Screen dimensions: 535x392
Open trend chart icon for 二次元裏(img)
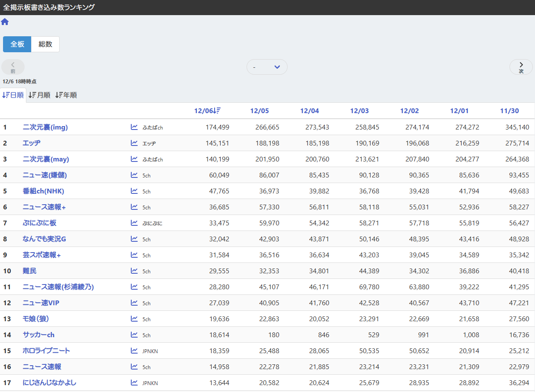point(134,127)
